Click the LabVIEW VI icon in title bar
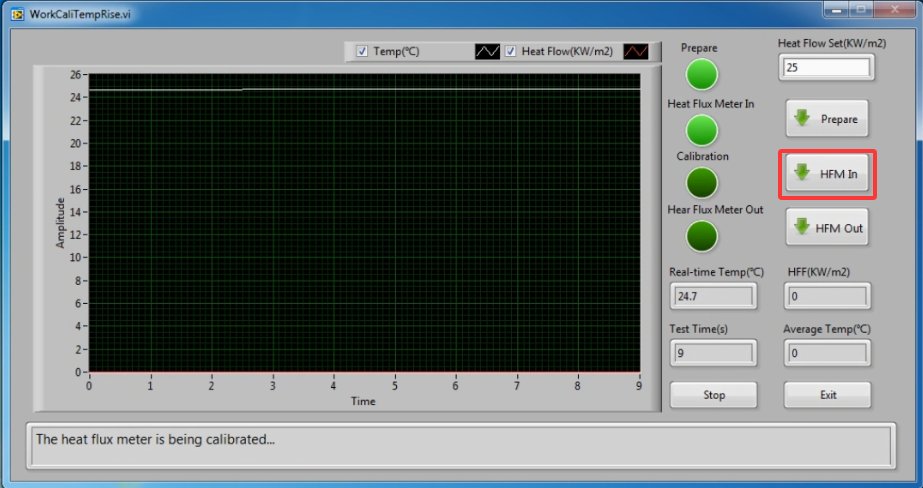 (x=18, y=14)
